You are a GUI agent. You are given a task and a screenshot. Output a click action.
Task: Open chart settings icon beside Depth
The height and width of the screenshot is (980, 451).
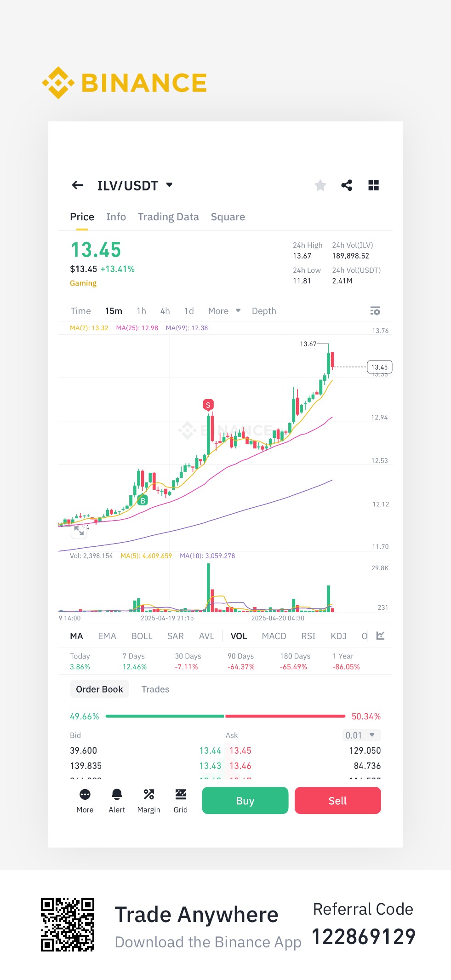click(x=375, y=311)
